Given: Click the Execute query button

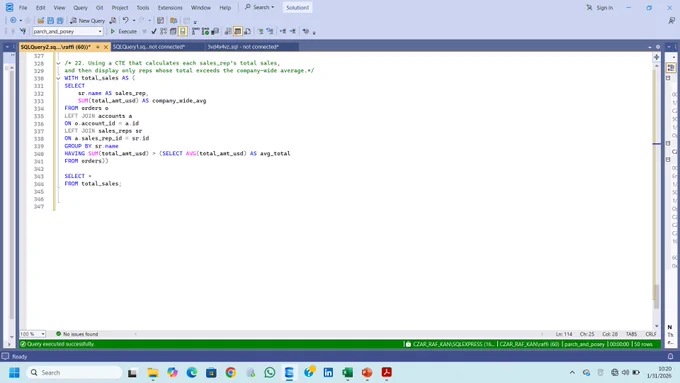Looking at the screenshot, I should [124, 31].
